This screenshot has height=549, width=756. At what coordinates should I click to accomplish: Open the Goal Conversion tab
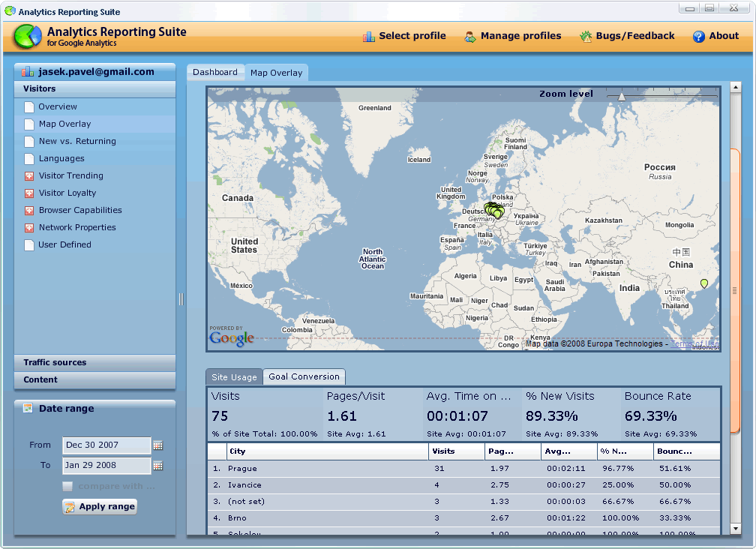coord(304,376)
